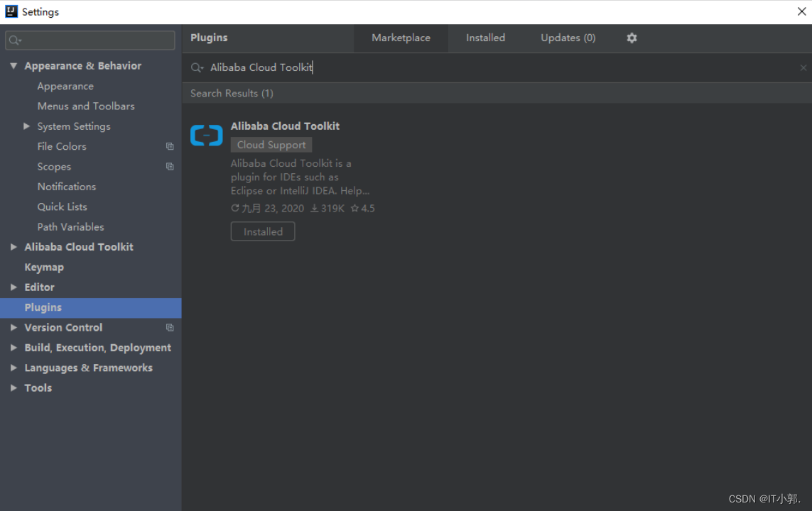Expand the Version Control section arrow
Viewport: 812px width, 511px height.
13,327
